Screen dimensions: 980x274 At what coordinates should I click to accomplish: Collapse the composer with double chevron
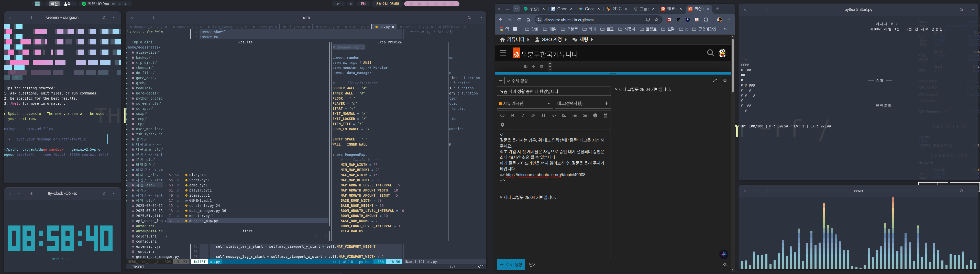[725, 81]
